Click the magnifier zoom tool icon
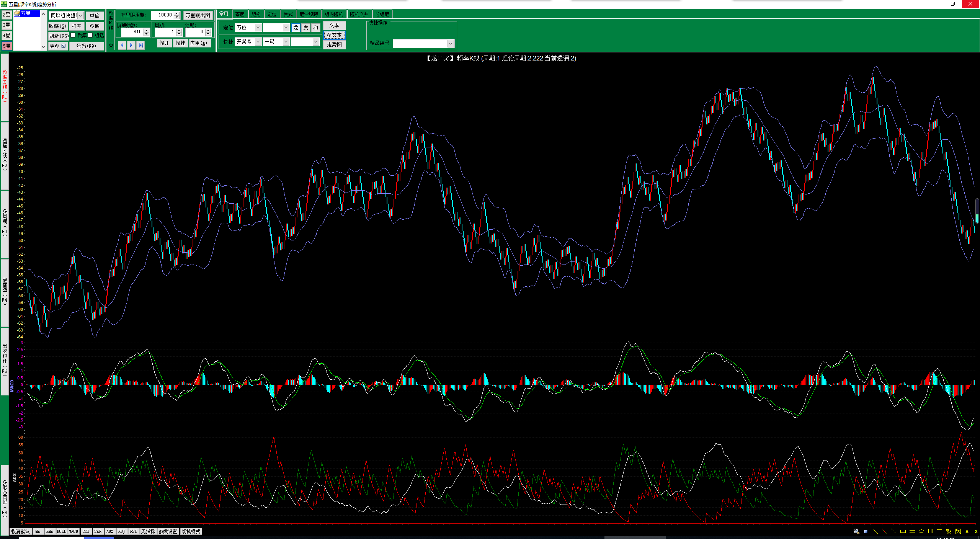This screenshot has height=539, width=980. [856, 531]
